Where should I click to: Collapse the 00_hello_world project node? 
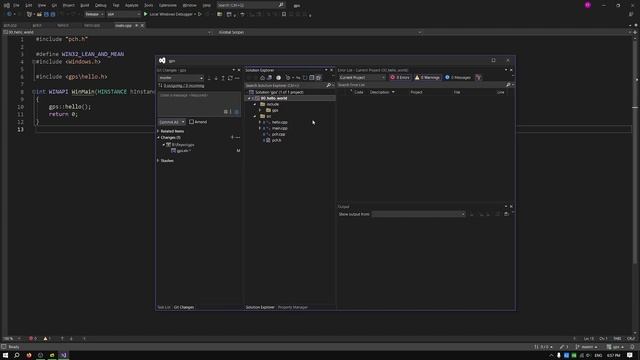pyautogui.click(x=249, y=98)
